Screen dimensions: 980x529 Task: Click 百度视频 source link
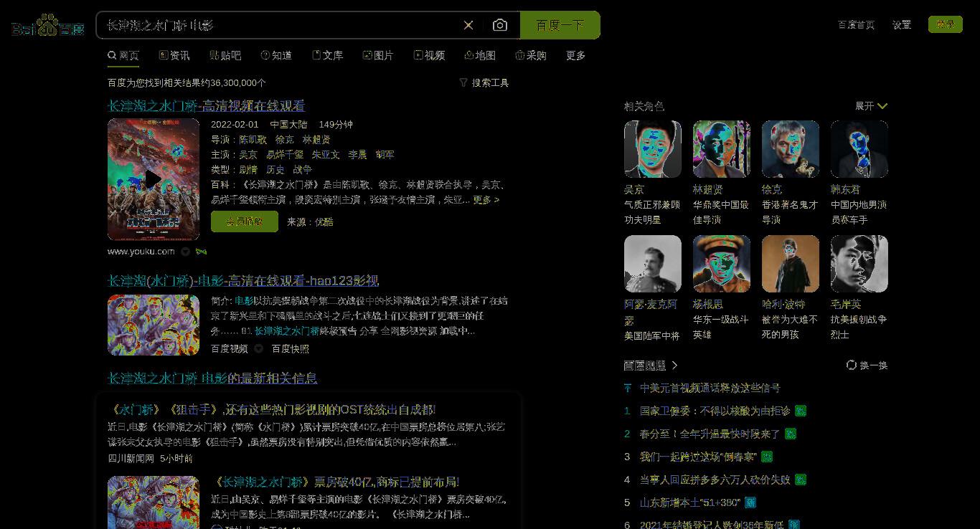pyautogui.click(x=230, y=349)
